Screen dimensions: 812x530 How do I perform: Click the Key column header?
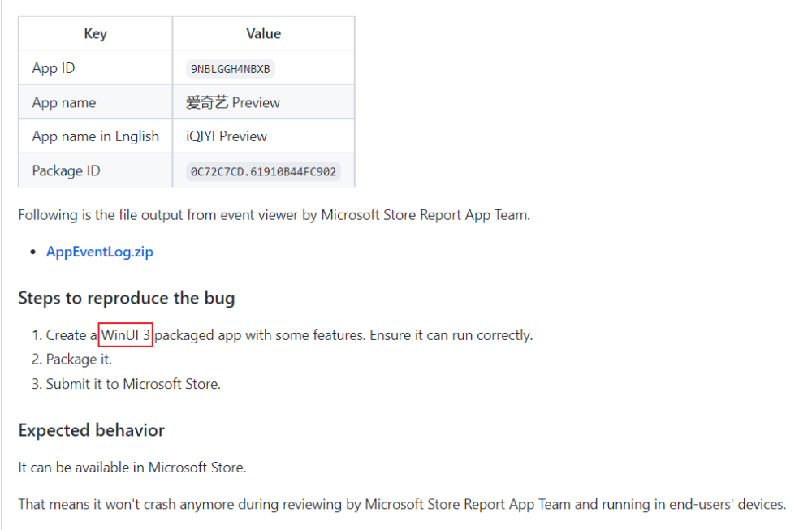[x=95, y=34]
